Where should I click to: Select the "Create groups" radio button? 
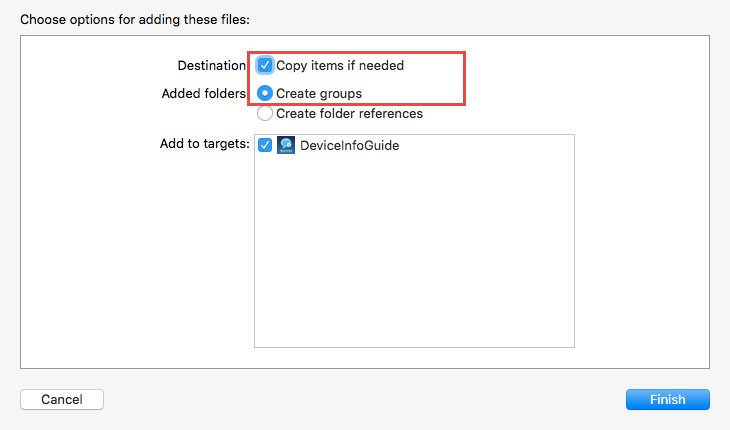[265, 93]
